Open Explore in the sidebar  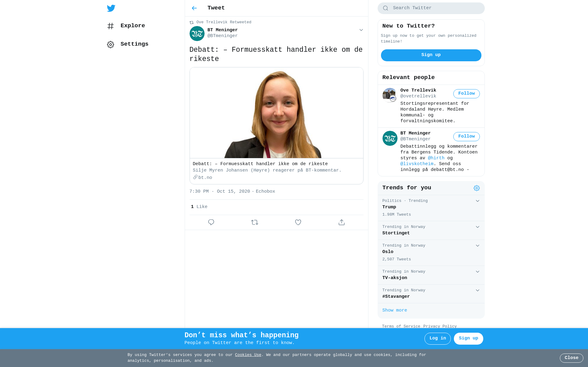pyautogui.click(x=132, y=26)
